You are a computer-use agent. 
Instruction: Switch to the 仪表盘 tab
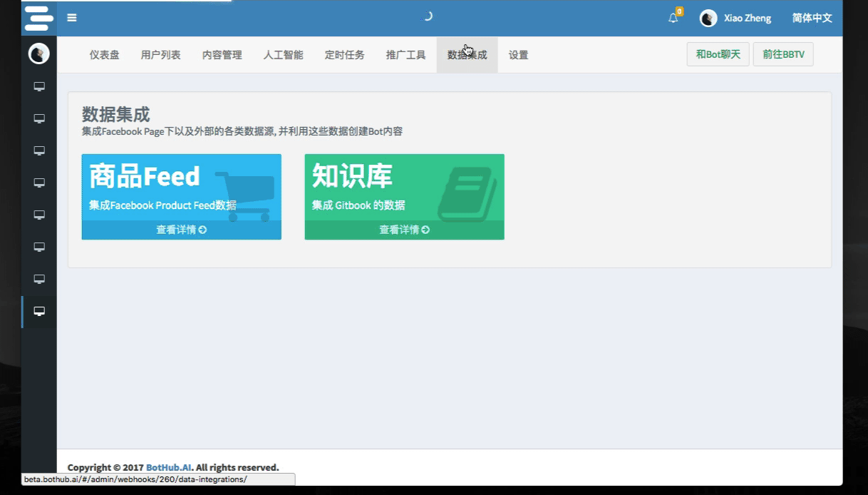click(105, 55)
